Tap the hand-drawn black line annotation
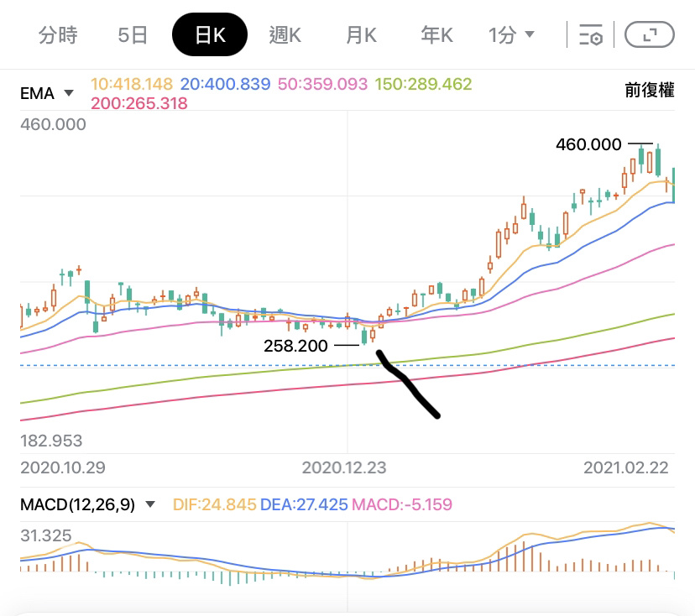Screen dimensions: 695x616 pyautogui.click(x=409, y=385)
